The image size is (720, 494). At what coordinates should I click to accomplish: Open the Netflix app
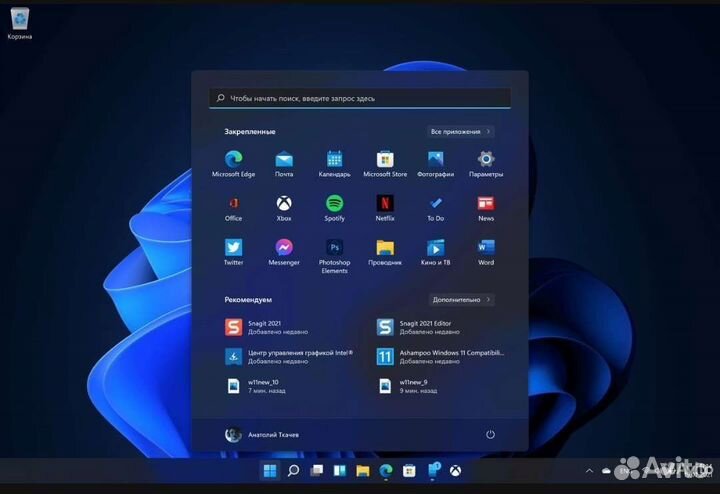point(385,208)
